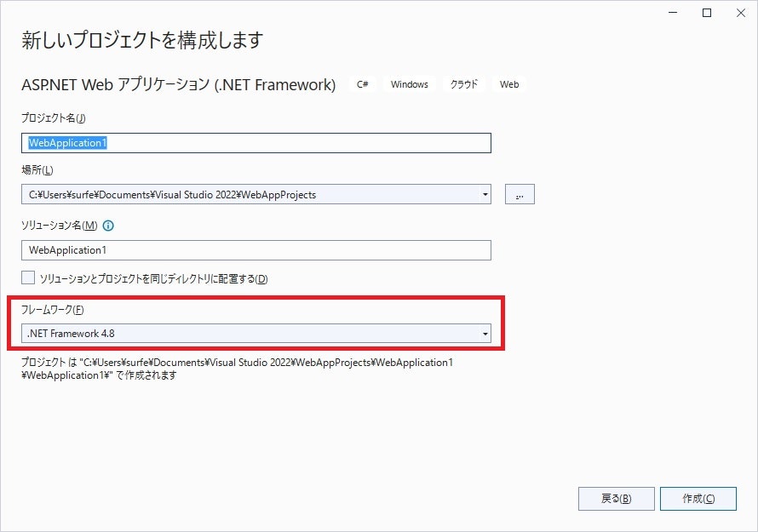
Task: Click the 戻る(B) back button
Action: click(617, 499)
